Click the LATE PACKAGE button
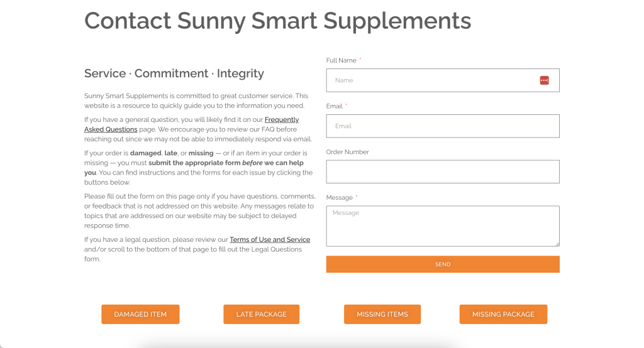Viewport: 644px width, 348px height. tap(261, 314)
